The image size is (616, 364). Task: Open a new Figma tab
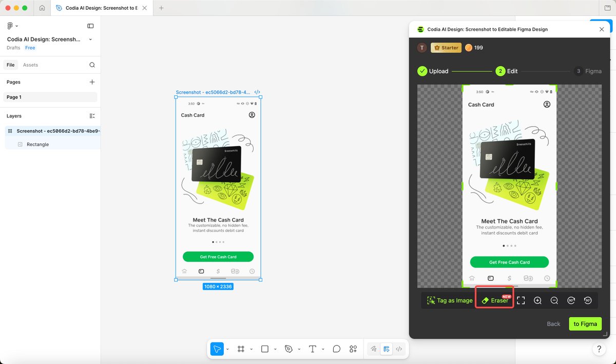point(161,8)
